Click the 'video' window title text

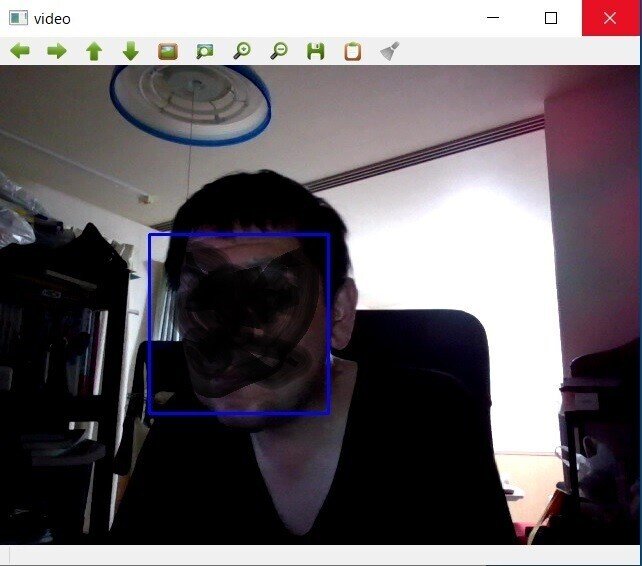[52, 19]
